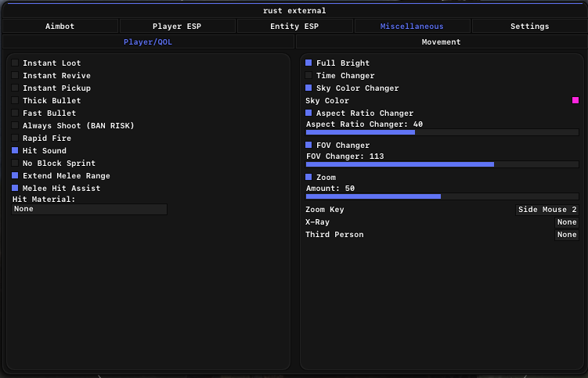
Task: Select the Miscellaneous tab
Action: coord(412,27)
